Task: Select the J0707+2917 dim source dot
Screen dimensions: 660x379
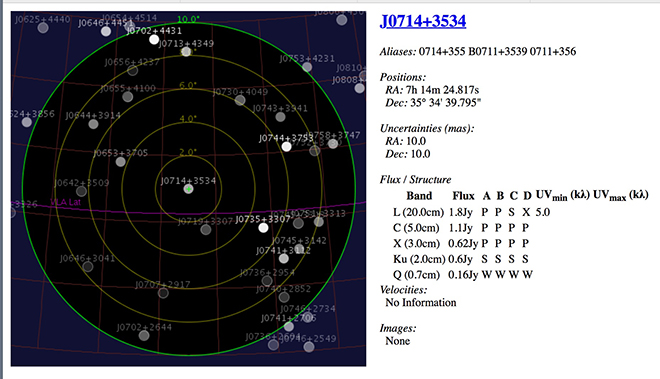Action: 163,293
